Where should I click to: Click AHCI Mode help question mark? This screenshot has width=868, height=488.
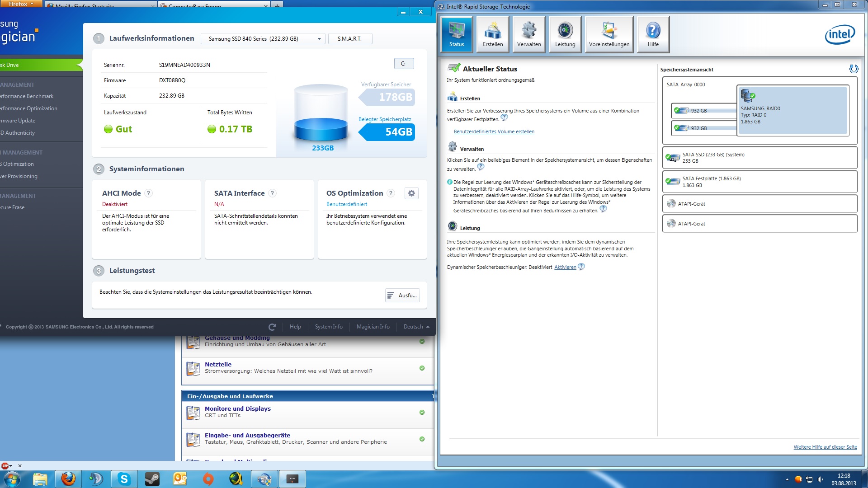point(148,193)
